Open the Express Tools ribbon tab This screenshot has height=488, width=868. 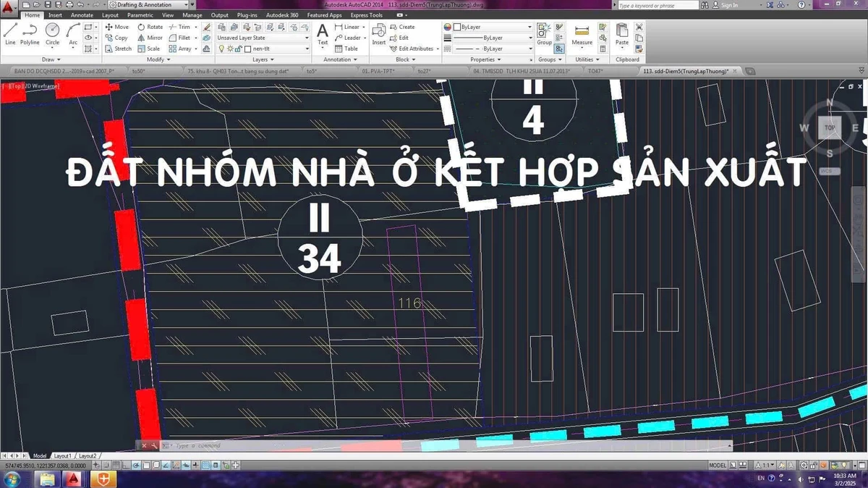click(x=366, y=14)
